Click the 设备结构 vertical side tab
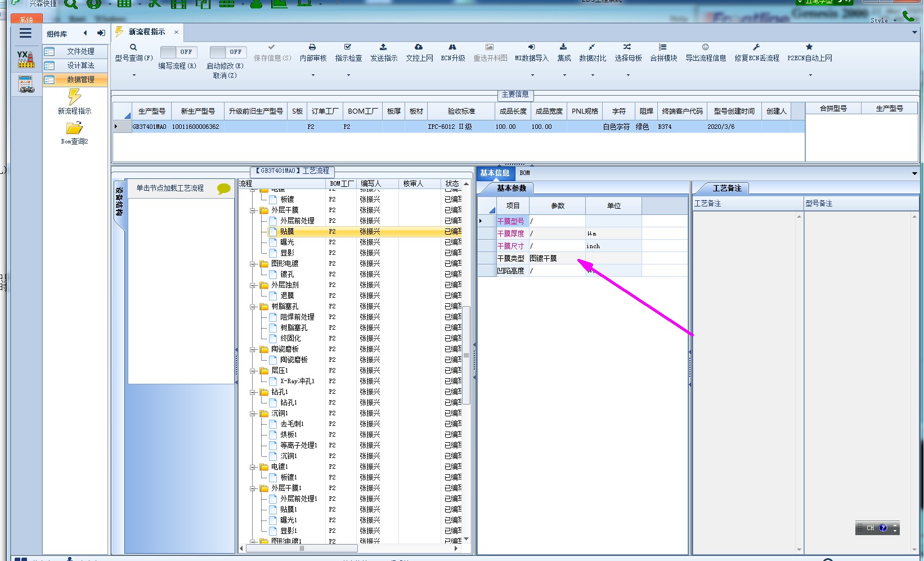Image resolution: width=924 pixels, height=561 pixels. 119,203
